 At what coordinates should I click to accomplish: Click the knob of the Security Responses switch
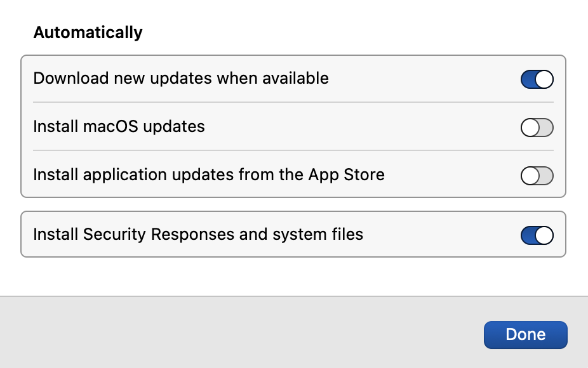544,235
